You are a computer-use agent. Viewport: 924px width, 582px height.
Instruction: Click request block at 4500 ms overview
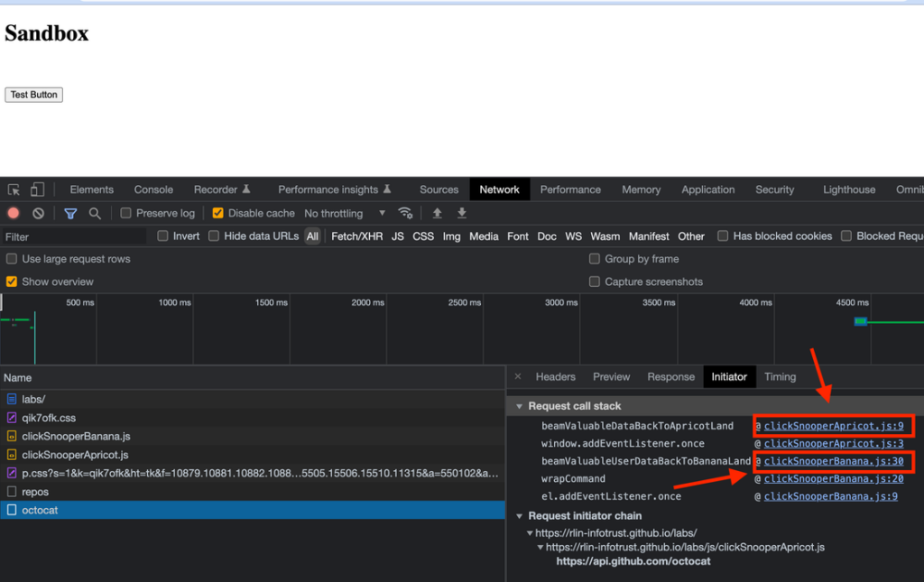[860, 321]
